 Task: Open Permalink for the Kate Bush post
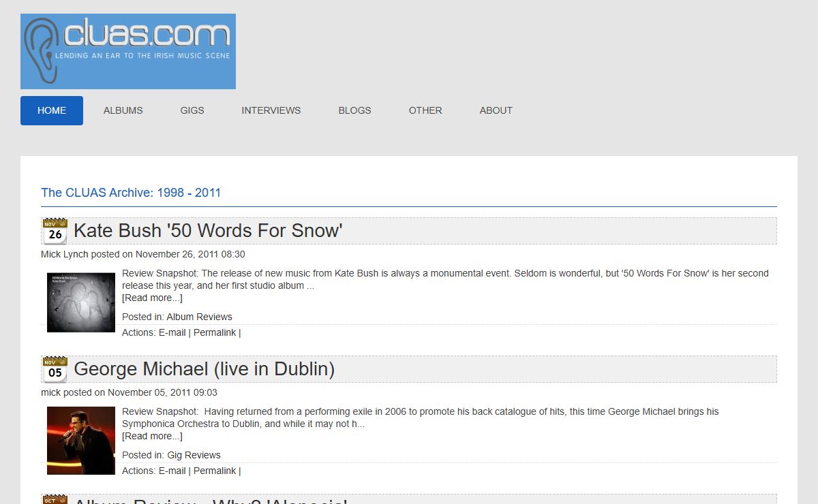click(215, 332)
